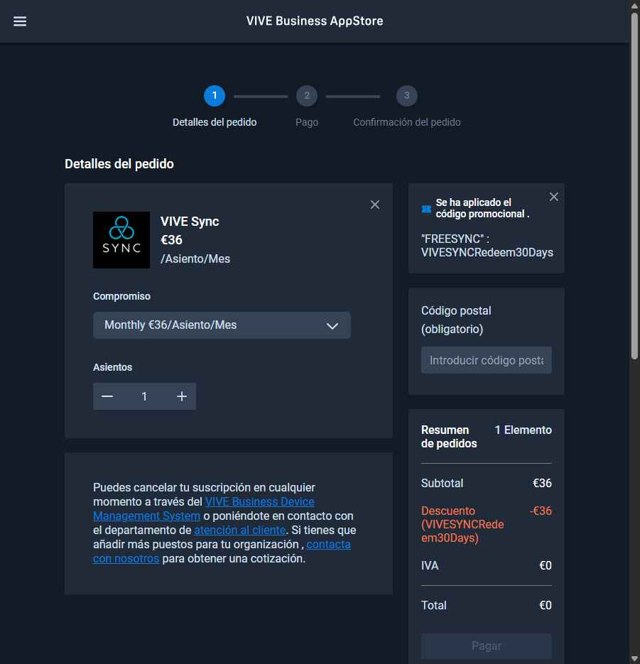
Task: Remove VIVE Sync item from order
Action: (375, 205)
